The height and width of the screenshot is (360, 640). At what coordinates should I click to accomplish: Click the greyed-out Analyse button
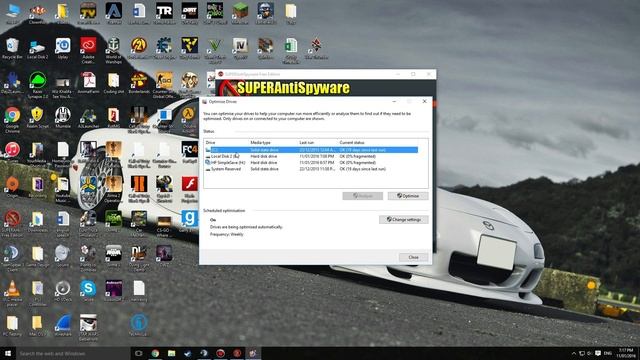[362, 196]
